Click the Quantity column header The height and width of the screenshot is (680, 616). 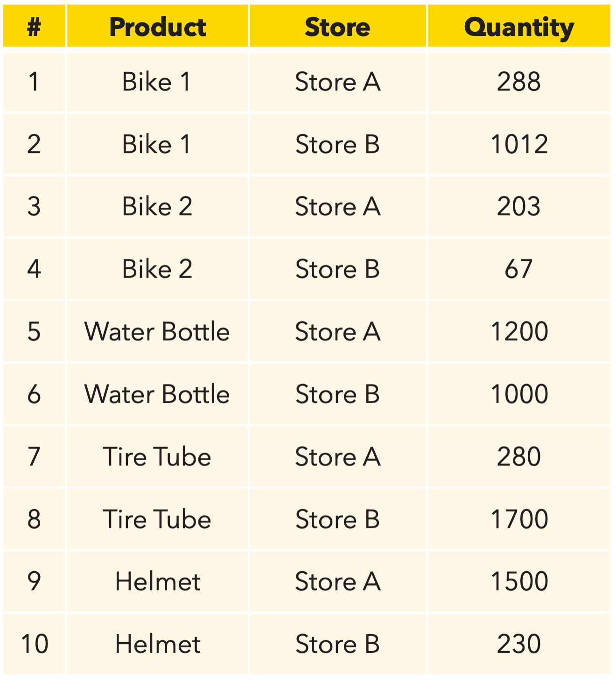coord(518,27)
